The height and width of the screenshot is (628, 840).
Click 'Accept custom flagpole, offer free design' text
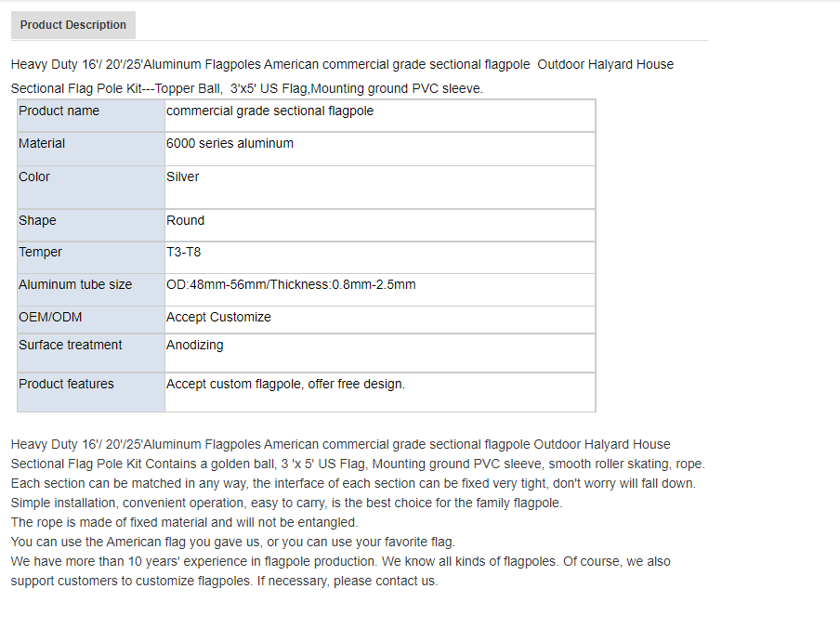[285, 385]
